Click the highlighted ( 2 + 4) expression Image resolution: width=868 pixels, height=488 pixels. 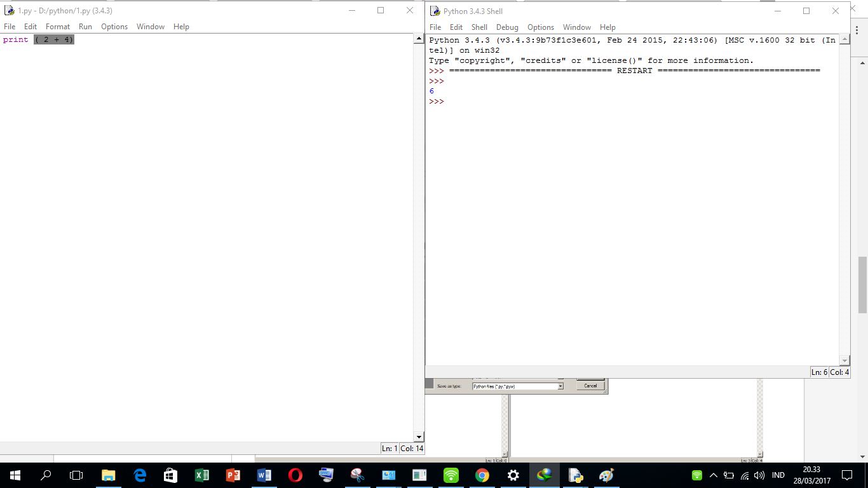point(54,39)
